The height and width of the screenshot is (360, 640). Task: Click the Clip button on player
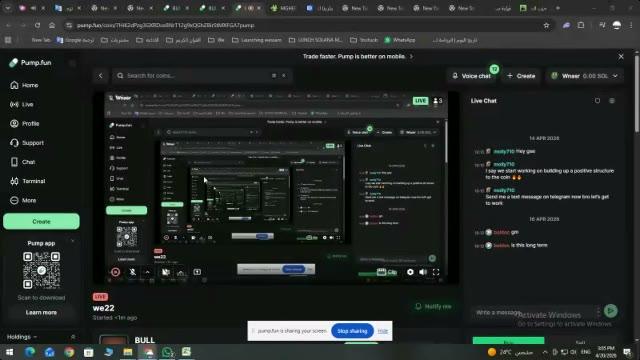tap(387, 272)
